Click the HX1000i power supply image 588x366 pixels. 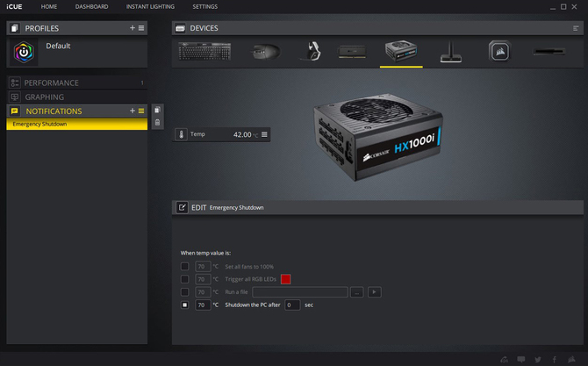377,137
